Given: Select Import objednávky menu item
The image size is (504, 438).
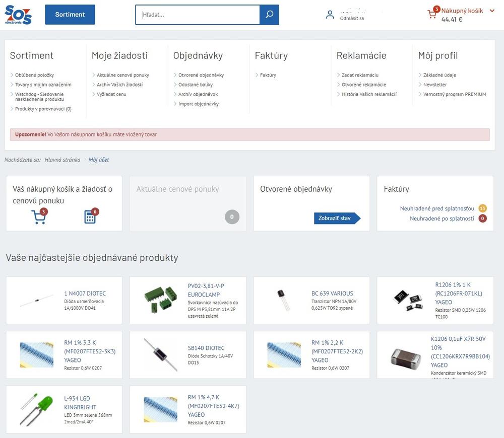Looking at the screenshot, I should click(199, 104).
